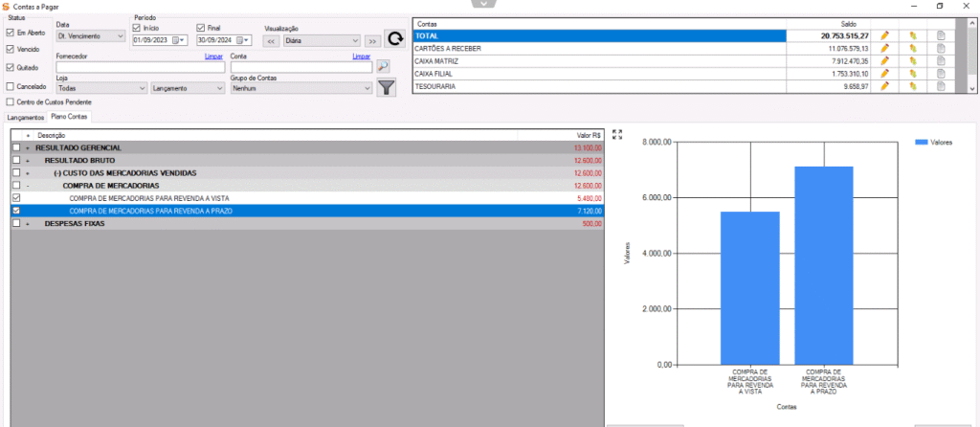Click pencil edit icon for TESOURARIA
980x427 pixels.
884,86
